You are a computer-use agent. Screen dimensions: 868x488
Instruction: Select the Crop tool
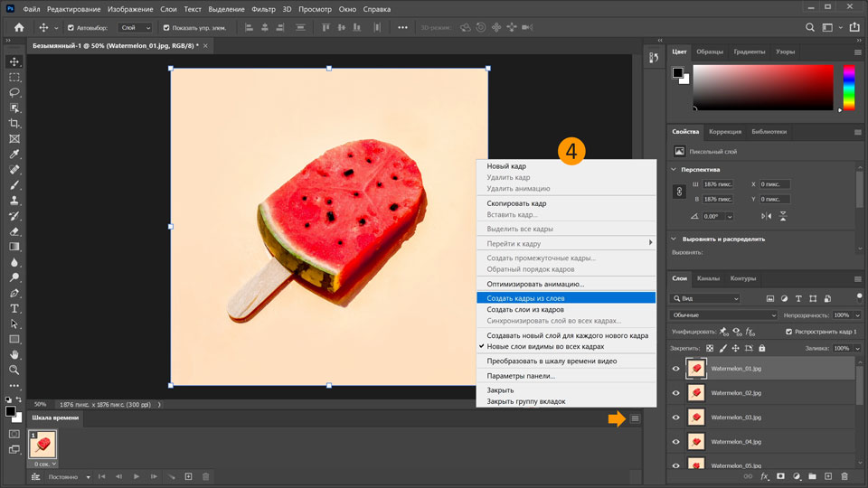coord(14,123)
